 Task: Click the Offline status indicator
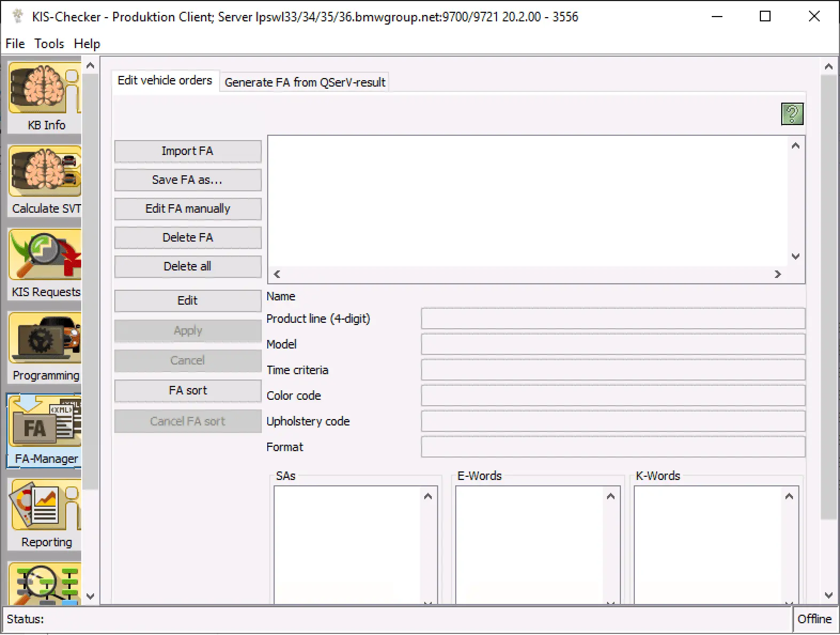814,619
